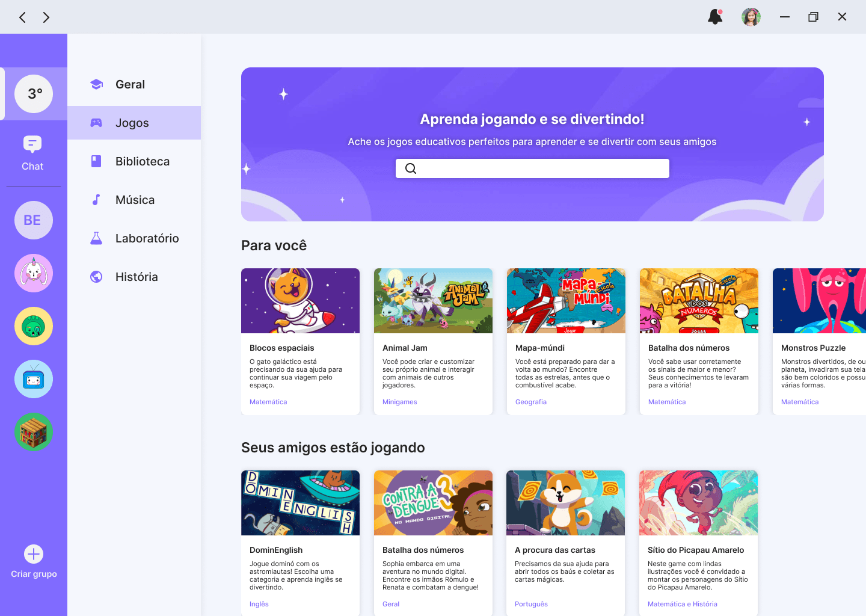Click the user profile avatar
The image size is (866, 616).
pyautogui.click(x=751, y=17)
